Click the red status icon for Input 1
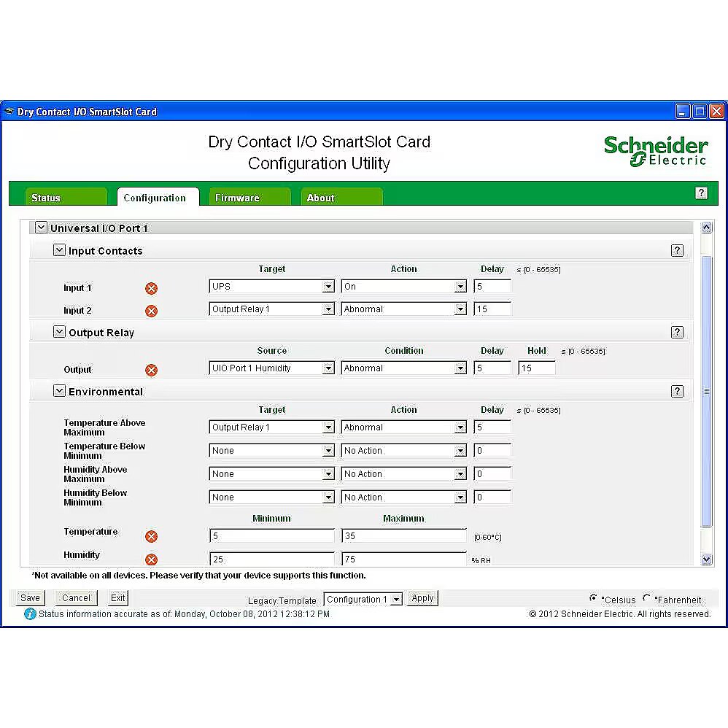The height and width of the screenshot is (728, 728). [151, 288]
